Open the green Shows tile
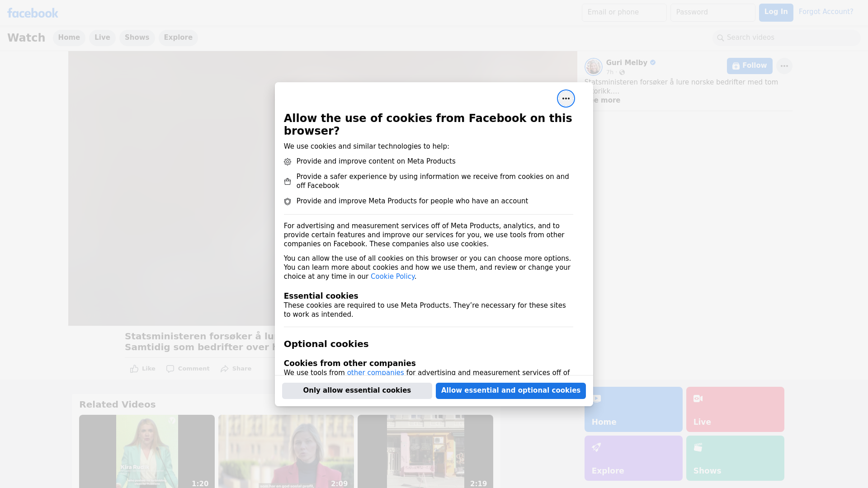This screenshot has height=488, width=868. [x=735, y=458]
